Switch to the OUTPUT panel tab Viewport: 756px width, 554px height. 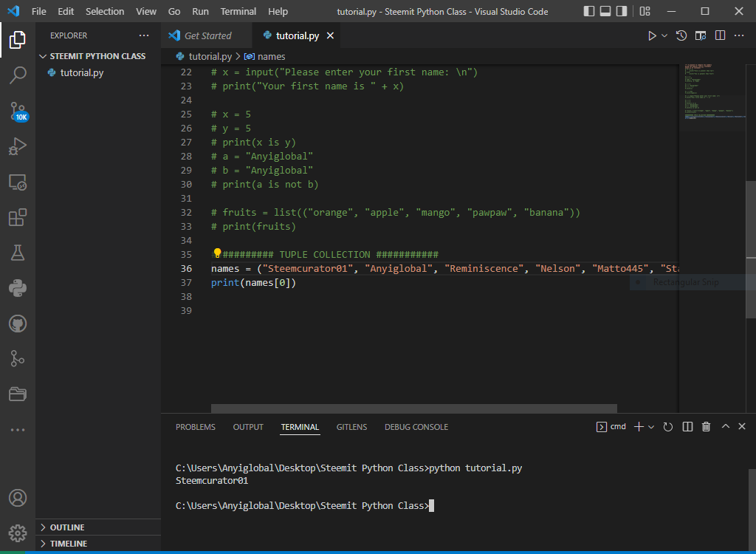[248, 427]
